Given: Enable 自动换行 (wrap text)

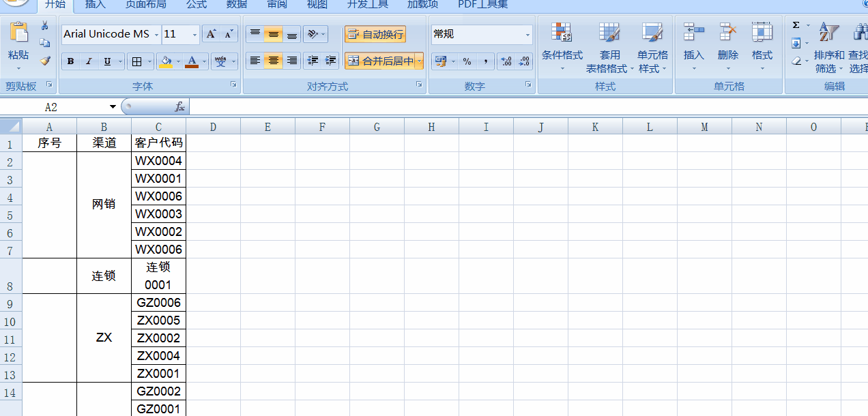Looking at the screenshot, I should coord(374,34).
